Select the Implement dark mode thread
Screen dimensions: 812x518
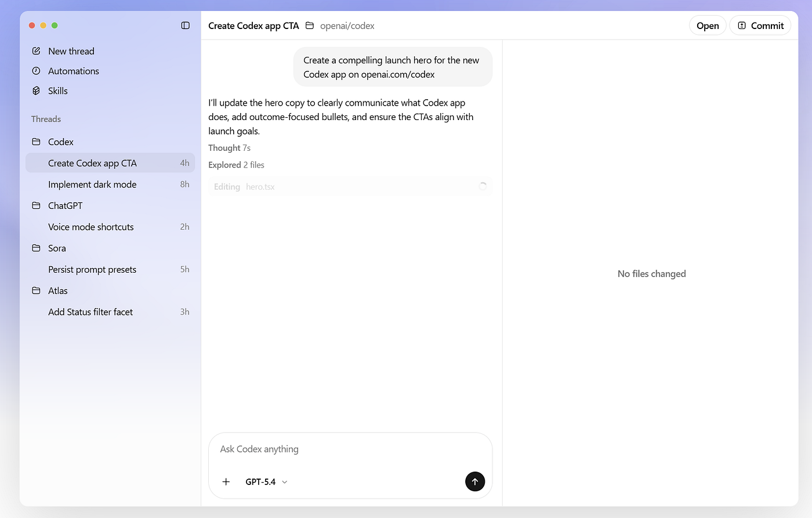110,184
